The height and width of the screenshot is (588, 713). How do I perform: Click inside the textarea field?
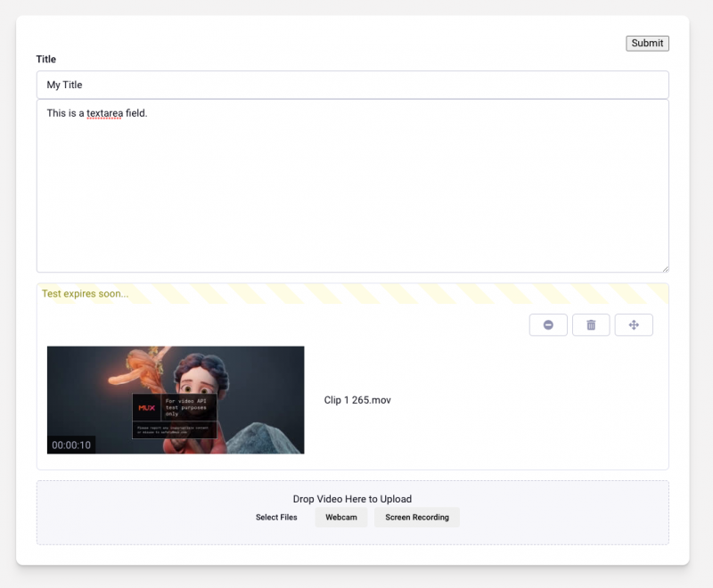pyautogui.click(x=352, y=186)
